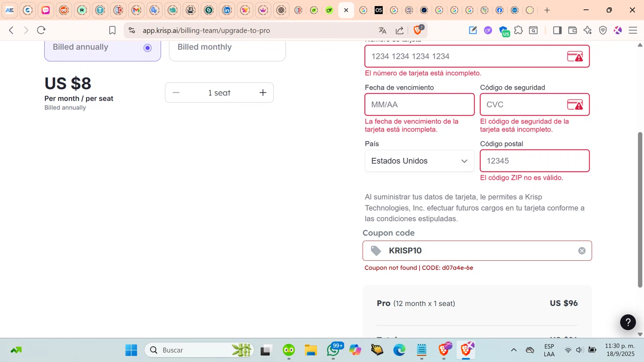Open the browser hamburger main menu
Image resolution: width=644 pixels, height=362 pixels.
(x=633, y=30)
